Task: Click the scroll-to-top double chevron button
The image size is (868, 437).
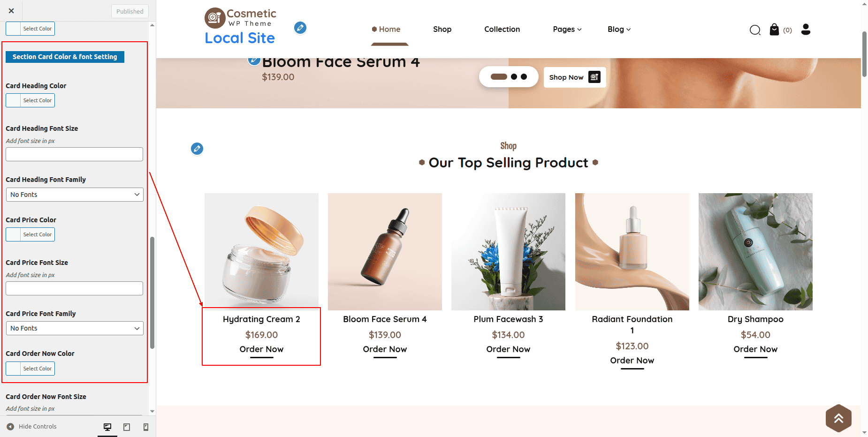Action: 838,418
